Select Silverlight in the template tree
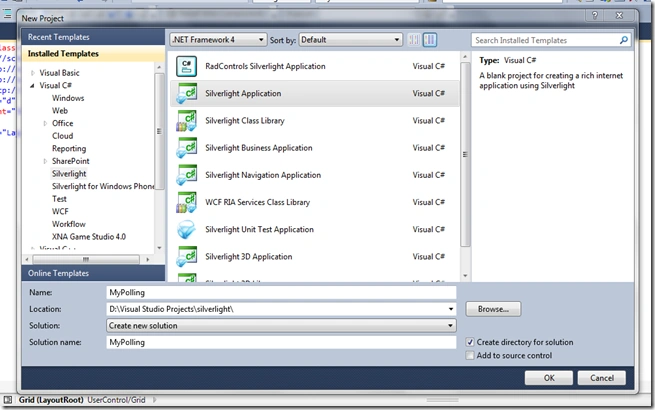 (69, 173)
